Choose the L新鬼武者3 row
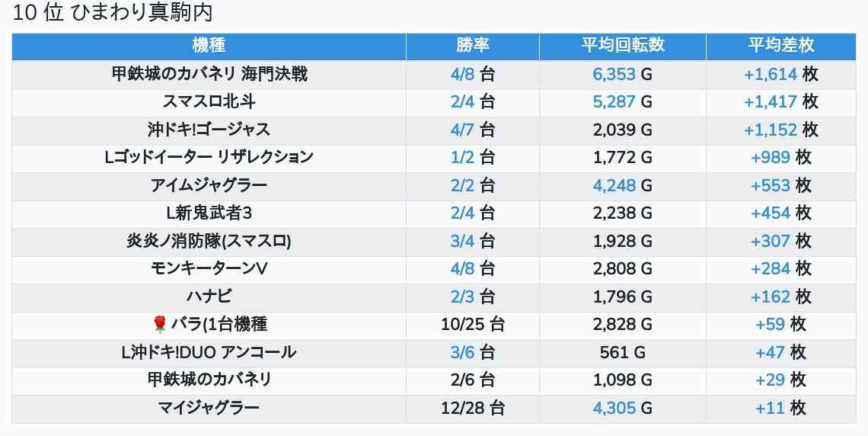The image size is (868, 436). point(209,213)
